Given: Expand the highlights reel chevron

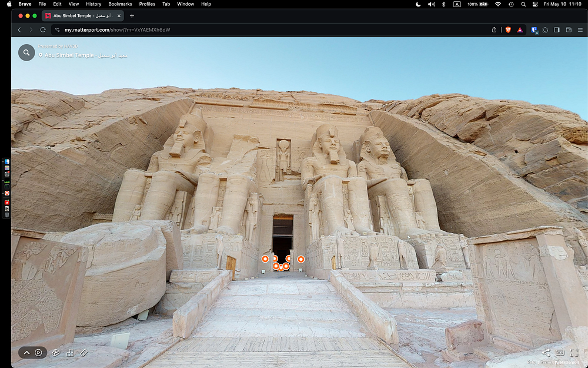Looking at the screenshot, I should pos(26,353).
